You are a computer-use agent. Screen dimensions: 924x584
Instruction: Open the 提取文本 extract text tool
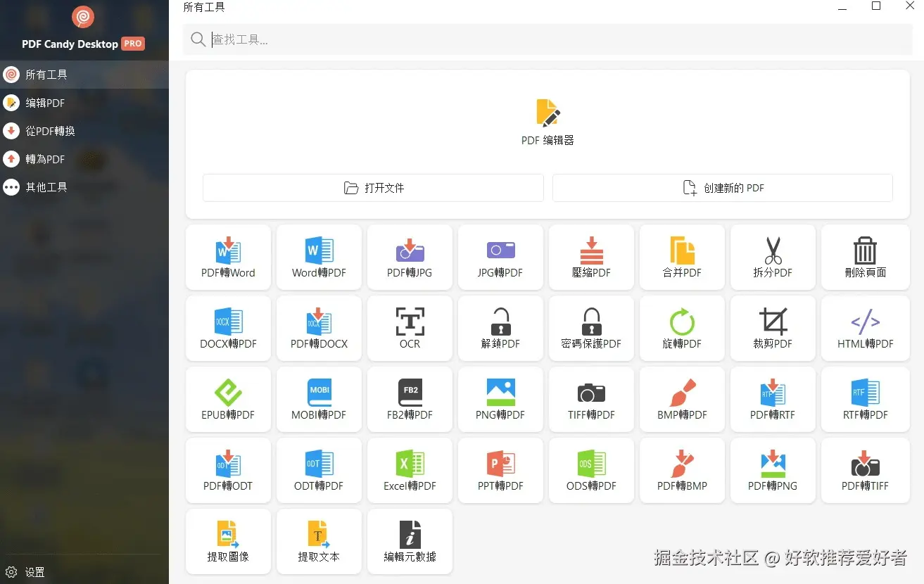click(x=319, y=541)
